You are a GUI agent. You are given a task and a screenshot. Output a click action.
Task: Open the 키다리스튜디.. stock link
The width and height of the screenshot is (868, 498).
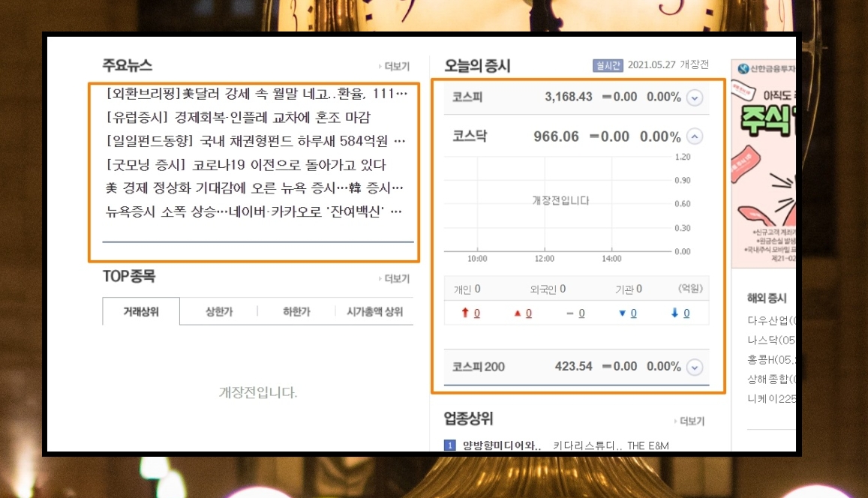(x=587, y=445)
